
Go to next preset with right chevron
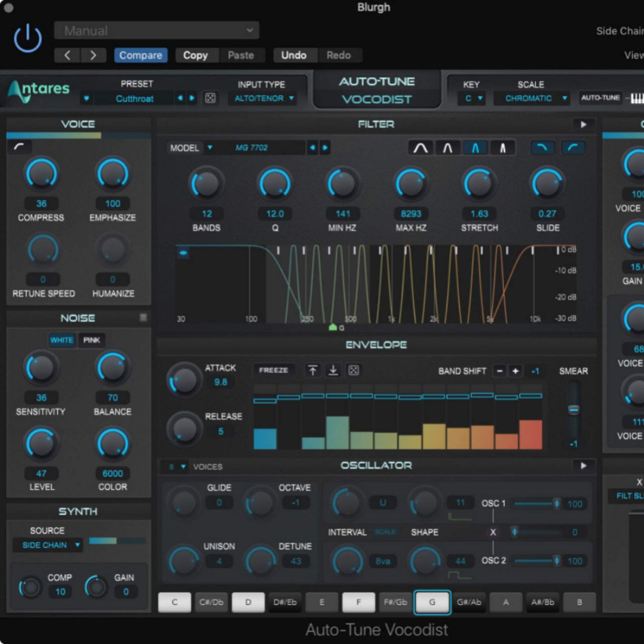[93, 55]
